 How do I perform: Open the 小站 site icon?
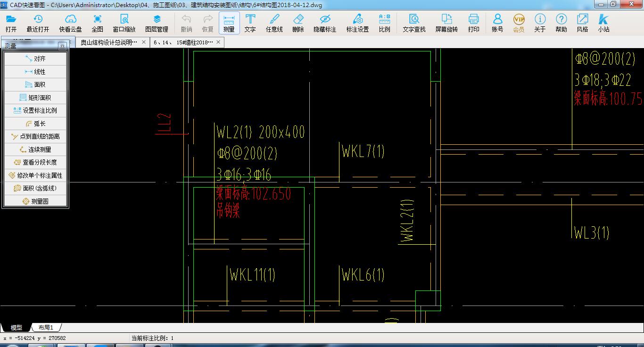[603, 23]
